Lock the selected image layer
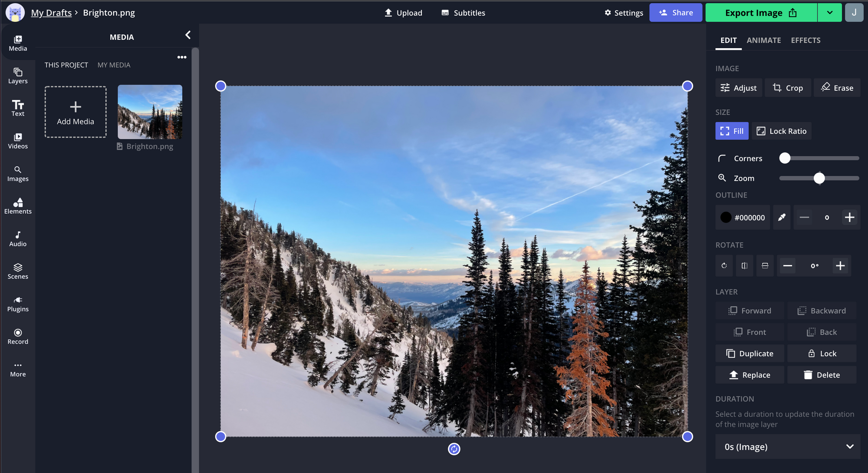Image resolution: width=868 pixels, height=473 pixels. tap(822, 353)
